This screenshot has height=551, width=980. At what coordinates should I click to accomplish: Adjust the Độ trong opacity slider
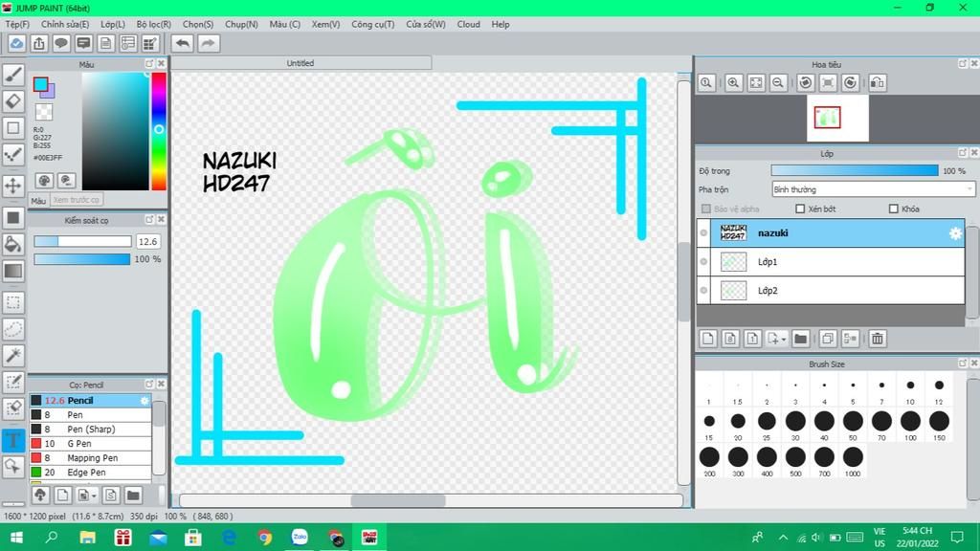(x=855, y=170)
